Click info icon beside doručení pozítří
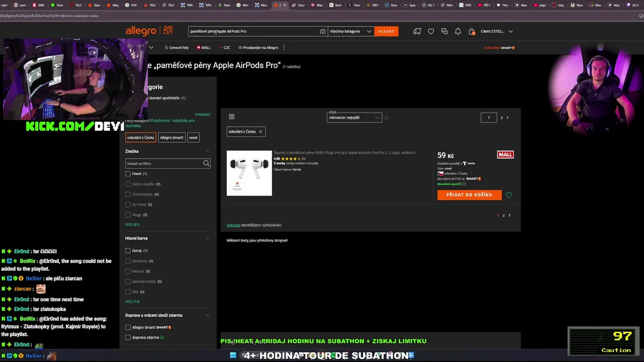The height and width of the screenshot is (362, 644). (464, 184)
